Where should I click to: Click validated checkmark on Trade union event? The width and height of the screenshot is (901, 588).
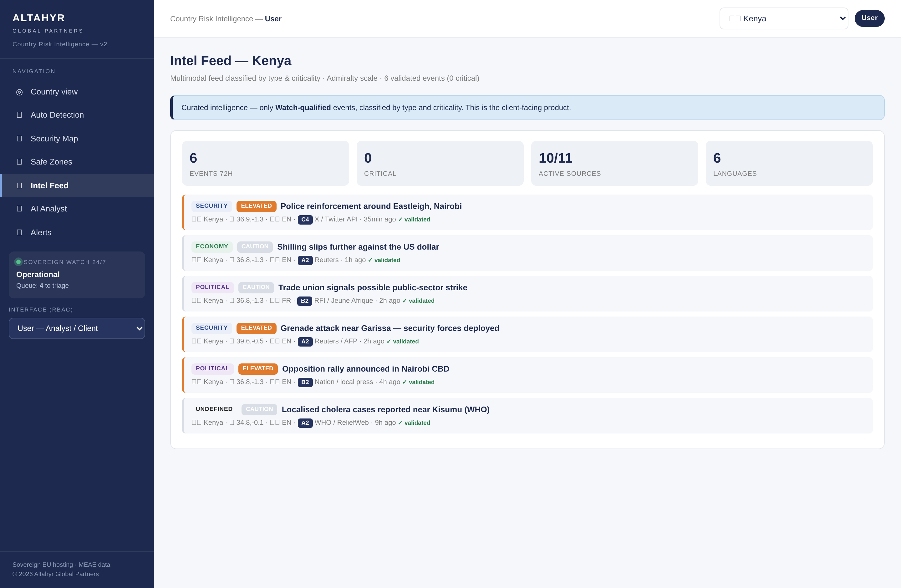click(418, 301)
